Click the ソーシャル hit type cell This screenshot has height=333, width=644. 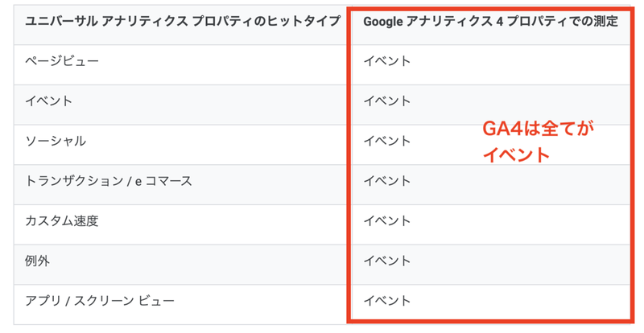click(56, 141)
